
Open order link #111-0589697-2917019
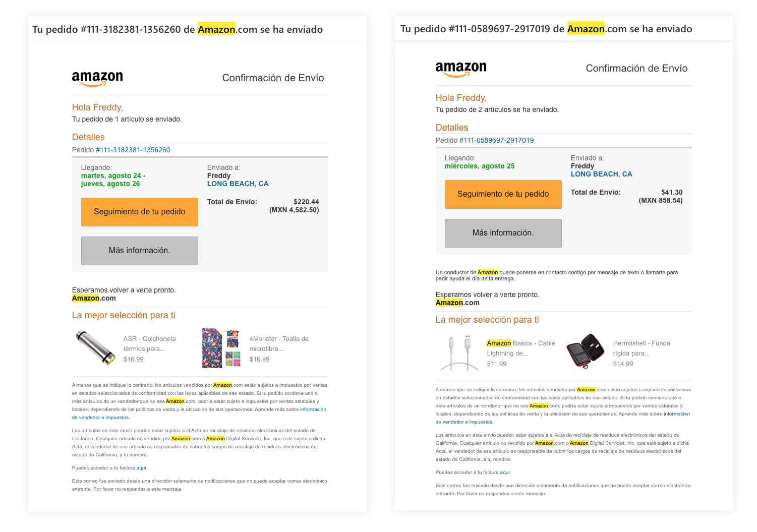[496, 140]
